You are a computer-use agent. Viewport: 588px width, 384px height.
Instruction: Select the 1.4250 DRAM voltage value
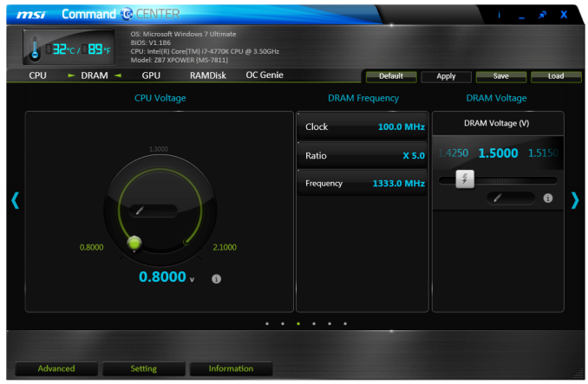point(454,153)
